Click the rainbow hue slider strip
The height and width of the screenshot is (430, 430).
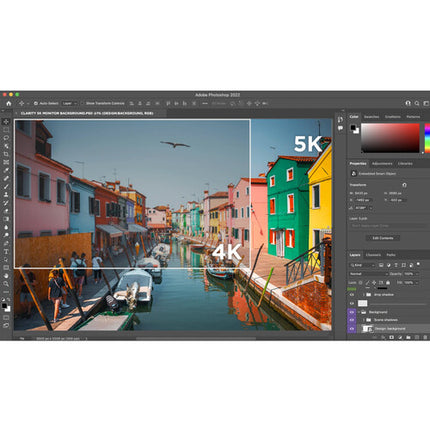tap(427, 138)
